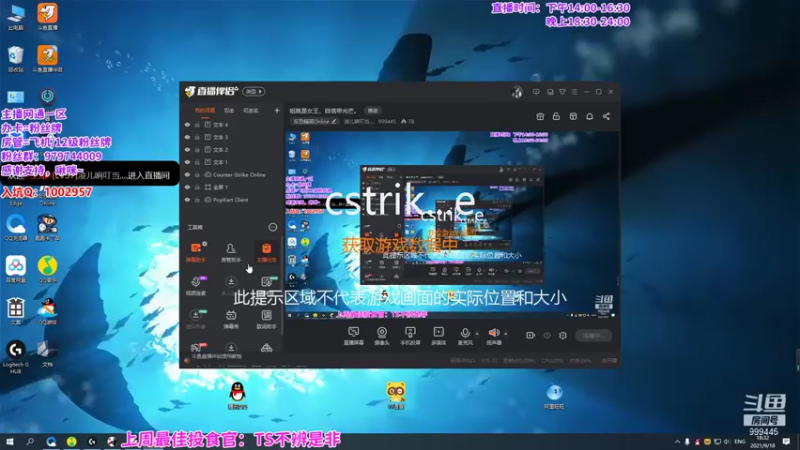Viewport: 800px width, 450px height.
Task: Open the skin shirt icon in title bar
Action: (562, 92)
